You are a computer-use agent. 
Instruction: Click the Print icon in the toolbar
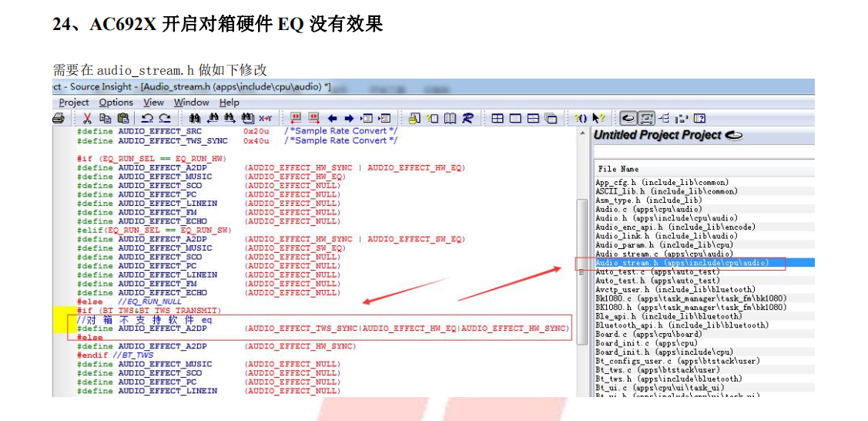[58, 118]
